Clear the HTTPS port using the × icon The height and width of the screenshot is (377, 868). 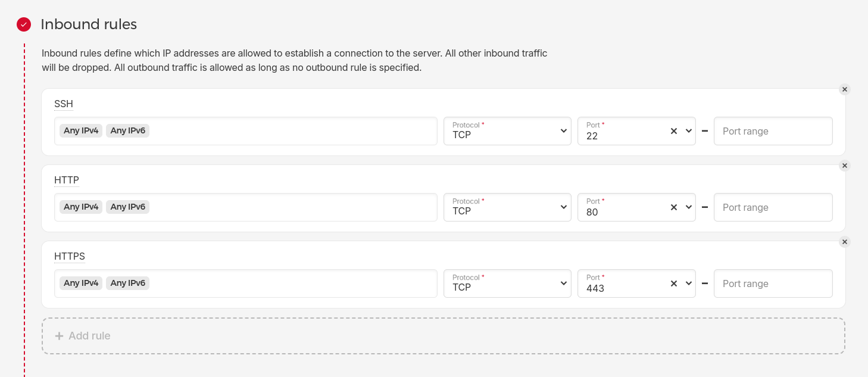point(673,283)
